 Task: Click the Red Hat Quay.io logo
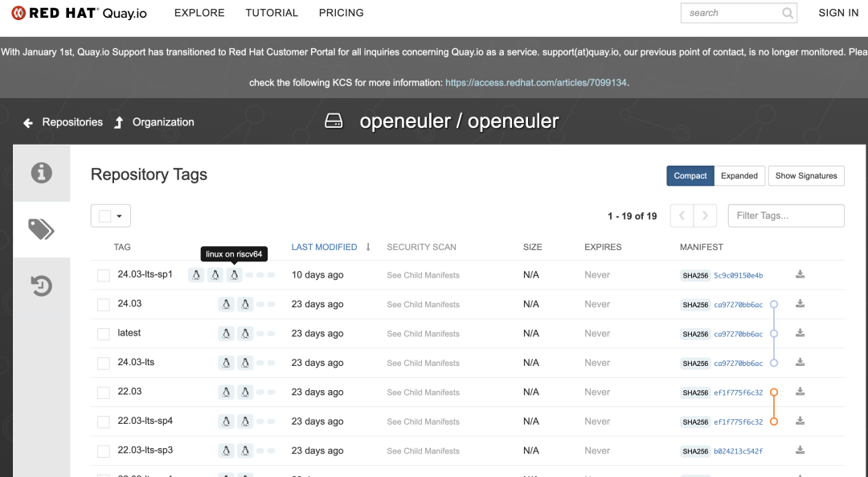(79, 13)
